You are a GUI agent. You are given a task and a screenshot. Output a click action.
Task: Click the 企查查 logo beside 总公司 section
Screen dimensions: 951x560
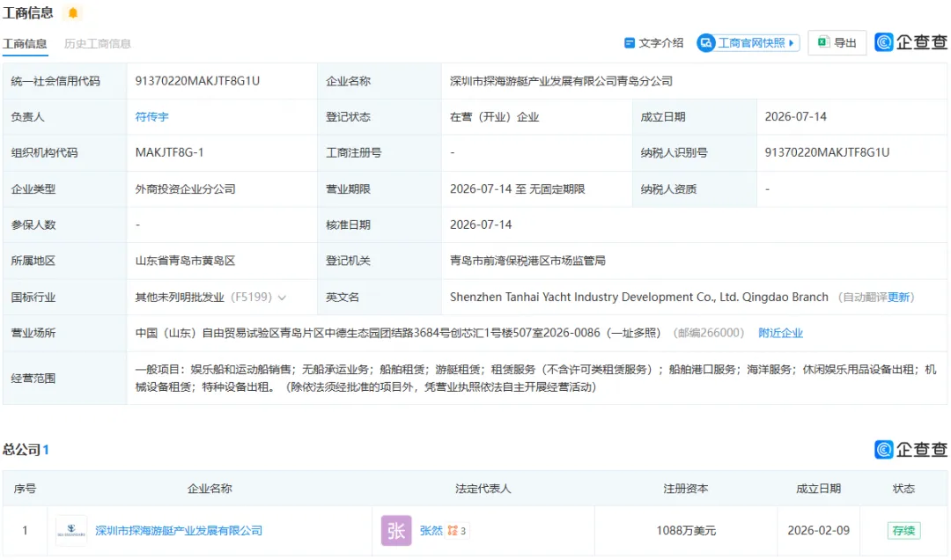point(911,450)
